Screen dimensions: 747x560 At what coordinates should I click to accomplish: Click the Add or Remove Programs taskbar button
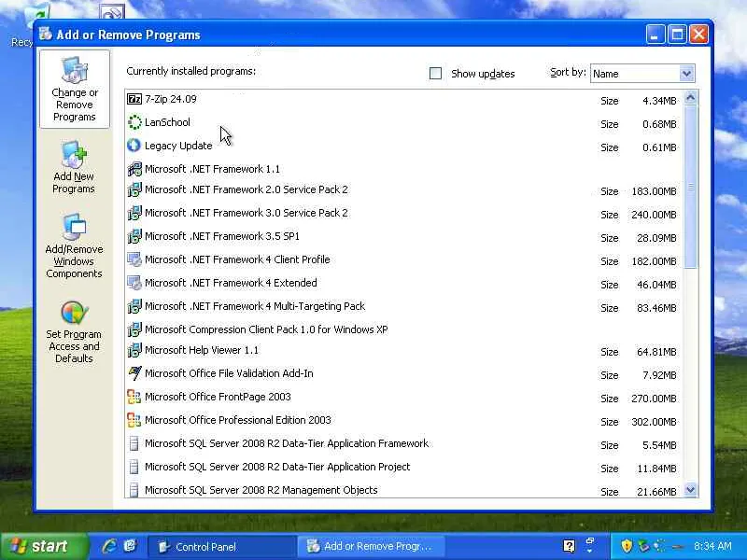[371, 547]
